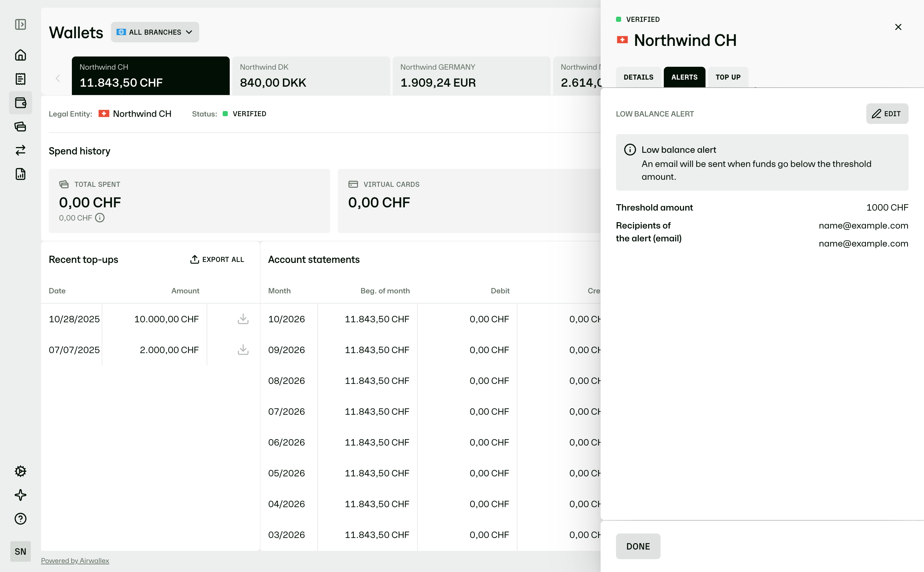This screenshot has width=924, height=572.
Task: Open the settings gear sidebar icon
Action: tap(21, 471)
